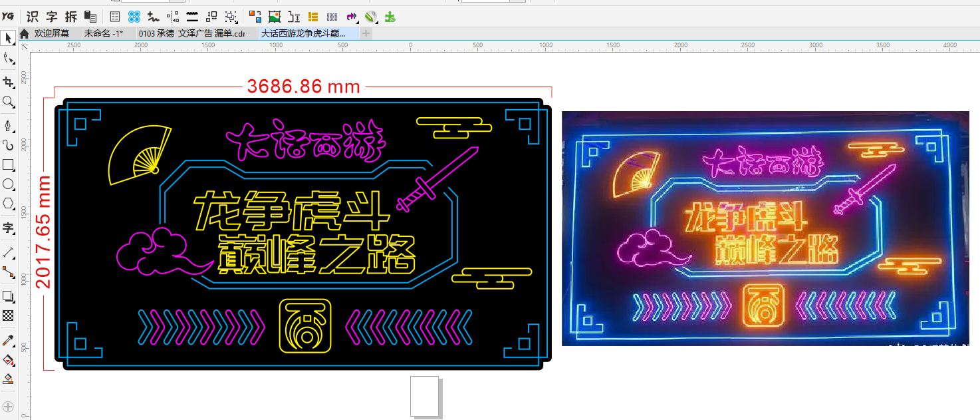
Task: Click the green puzzle piece plugin icon
Action: point(390,17)
